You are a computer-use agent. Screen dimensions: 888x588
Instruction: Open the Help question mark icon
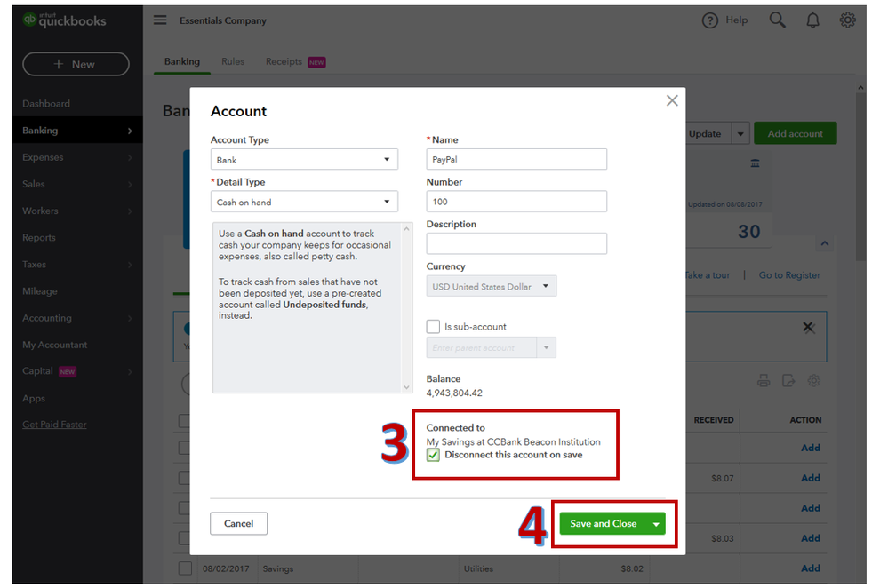tap(709, 20)
